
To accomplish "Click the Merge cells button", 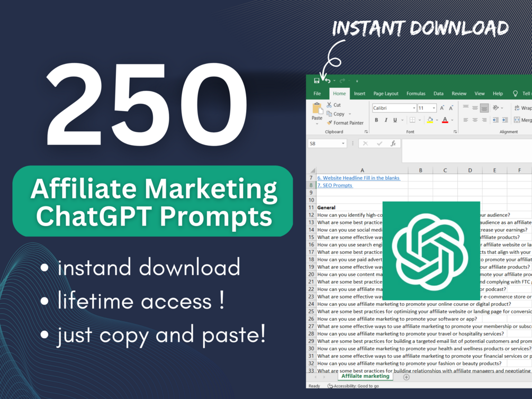I will [x=523, y=120].
